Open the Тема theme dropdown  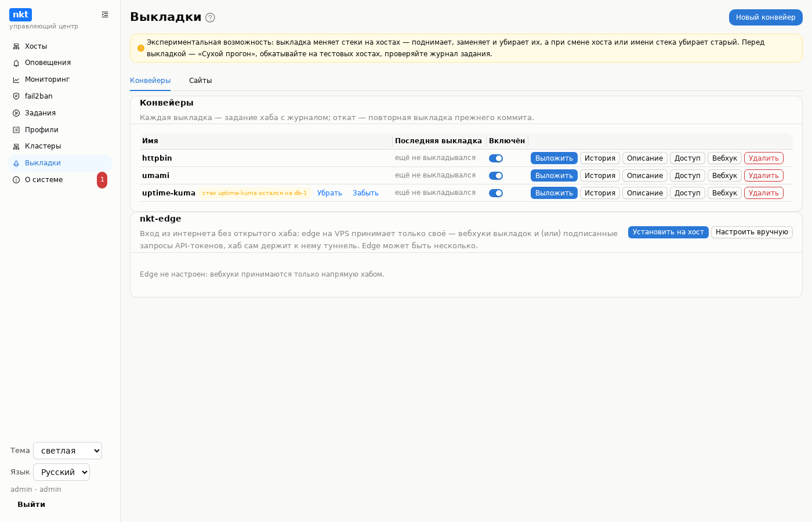coord(67,451)
